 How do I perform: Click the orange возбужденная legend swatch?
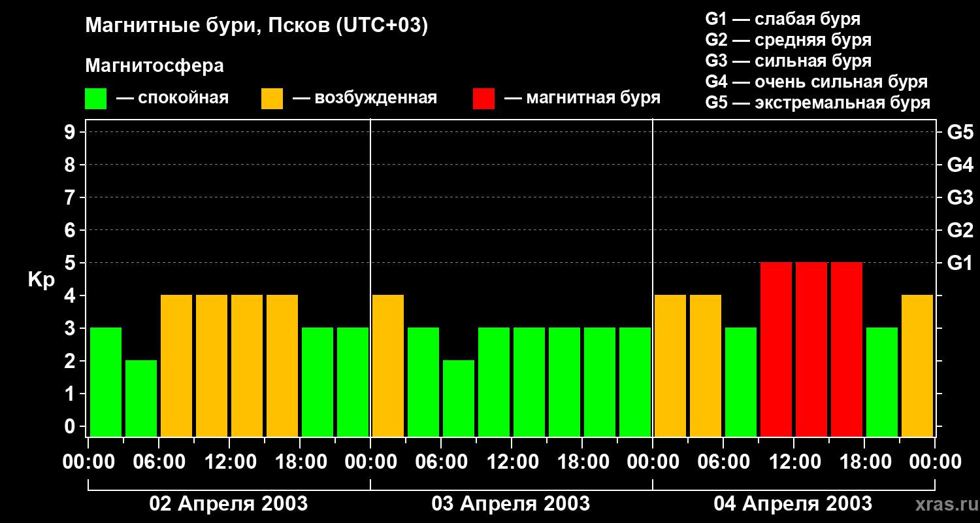click(x=272, y=98)
